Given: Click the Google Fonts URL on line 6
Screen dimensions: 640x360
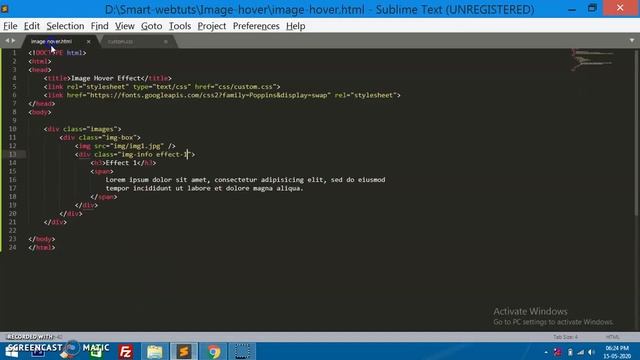Looking at the screenshot, I should point(209,95).
